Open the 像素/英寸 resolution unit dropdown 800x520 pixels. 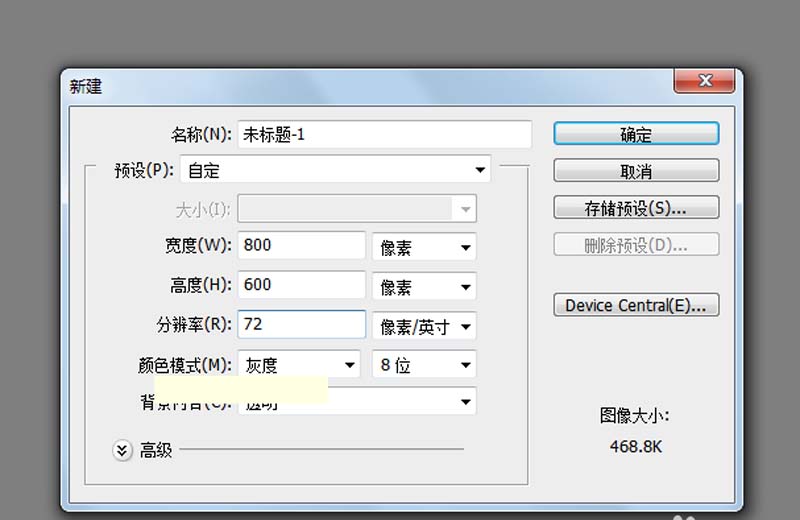point(424,326)
